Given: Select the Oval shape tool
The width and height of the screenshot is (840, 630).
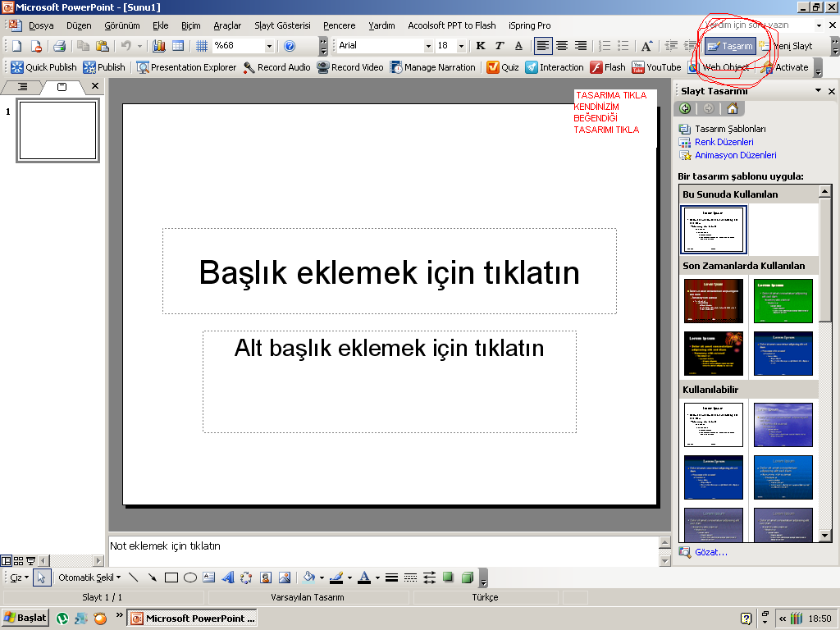Looking at the screenshot, I should click(190, 577).
